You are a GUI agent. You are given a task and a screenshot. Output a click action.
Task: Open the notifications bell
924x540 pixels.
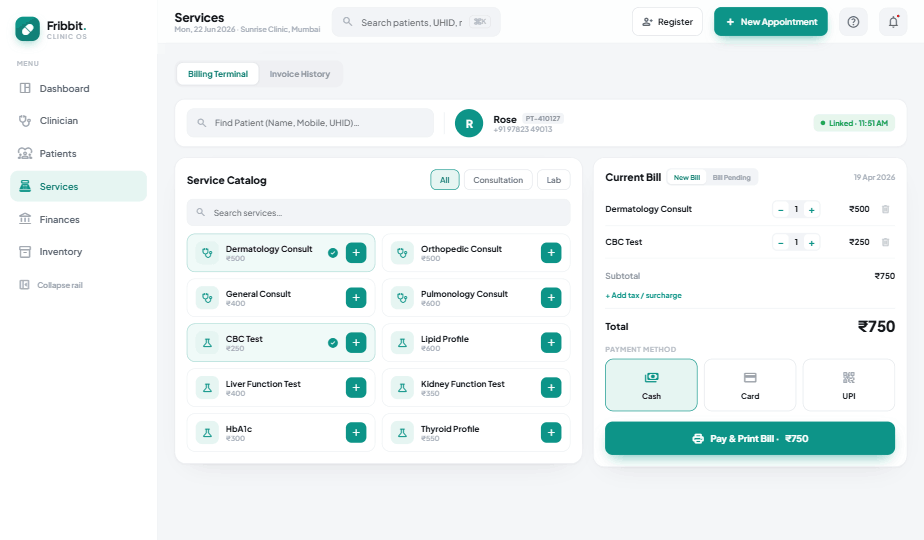click(x=893, y=22)
